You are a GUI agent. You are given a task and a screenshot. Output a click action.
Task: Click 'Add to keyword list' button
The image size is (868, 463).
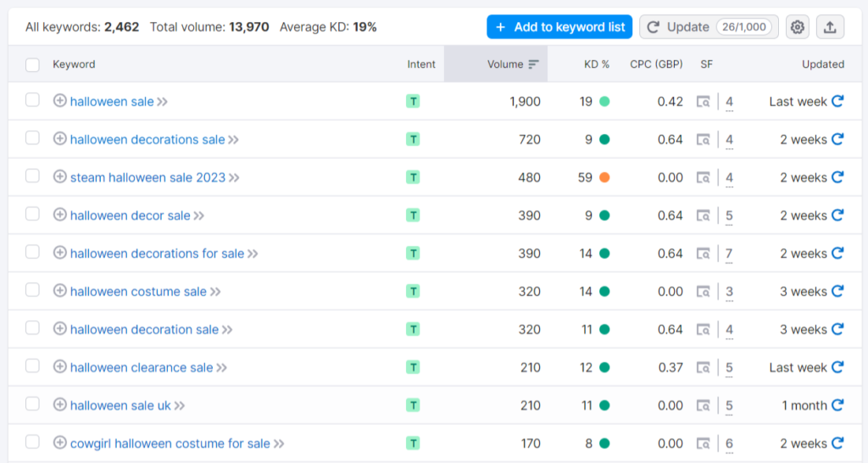(x=559, y=26)
